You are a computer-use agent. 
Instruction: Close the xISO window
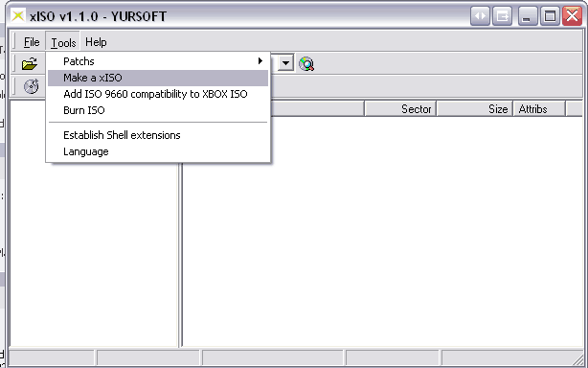[x=572, y=16]
